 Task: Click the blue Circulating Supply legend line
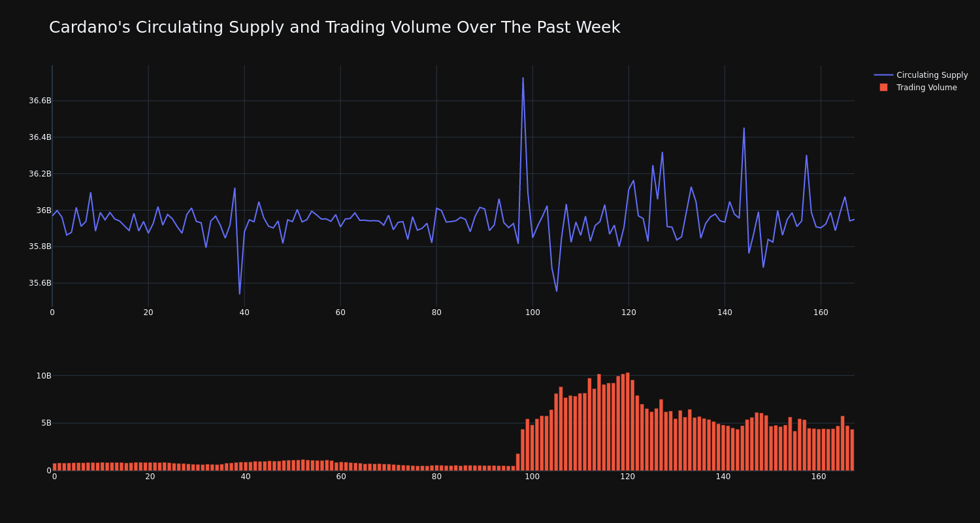pyautogui.click(x=883, y=75)
